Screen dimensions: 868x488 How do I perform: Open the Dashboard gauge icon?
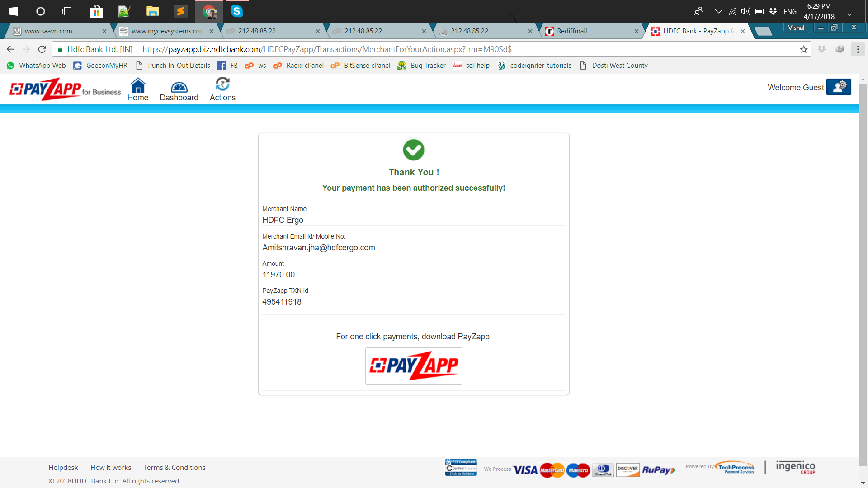tap(179, 87)
